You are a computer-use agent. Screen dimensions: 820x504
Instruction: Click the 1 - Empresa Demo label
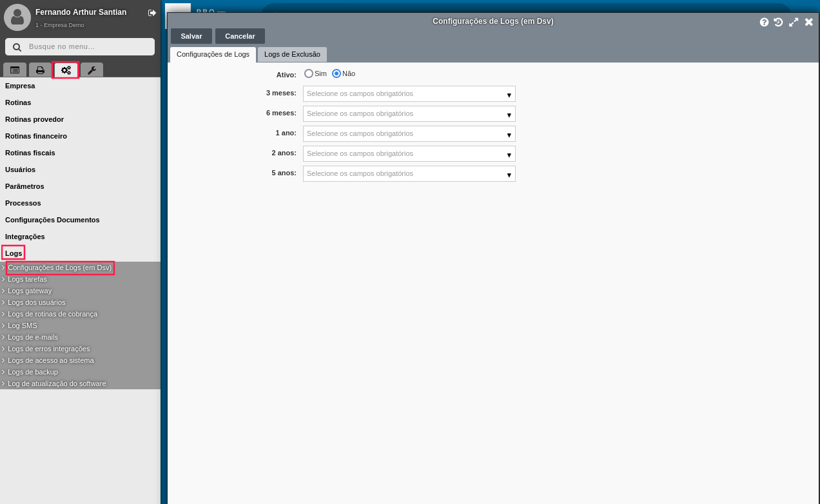click(60, 25)
